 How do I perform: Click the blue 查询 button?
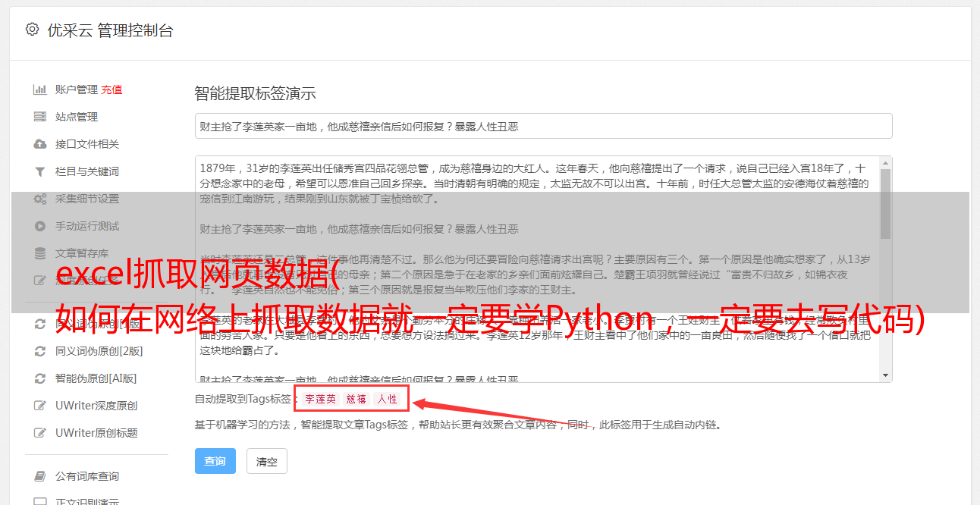[215, 461]
